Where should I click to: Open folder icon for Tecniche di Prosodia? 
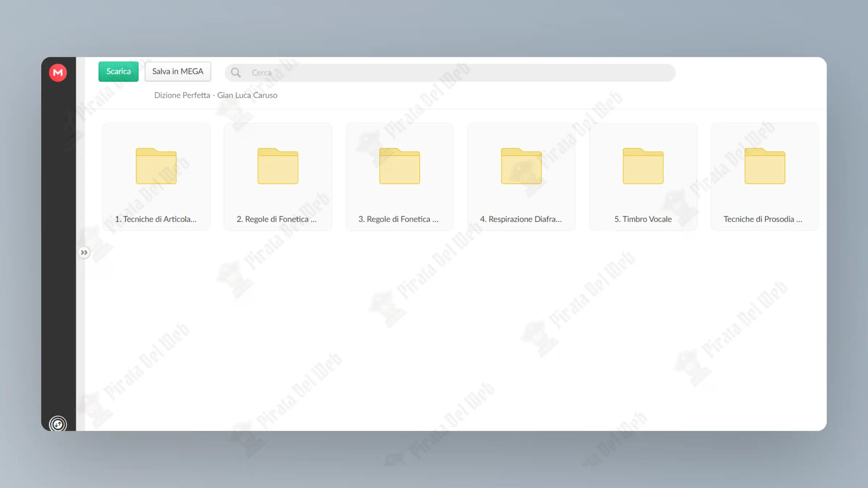[x=765, y=166]
